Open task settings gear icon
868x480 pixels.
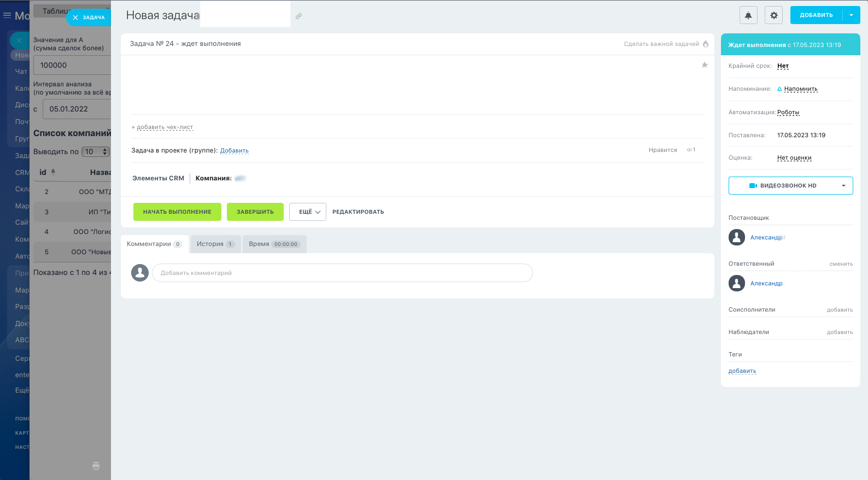pyautogui.click(x=774, y=15)
